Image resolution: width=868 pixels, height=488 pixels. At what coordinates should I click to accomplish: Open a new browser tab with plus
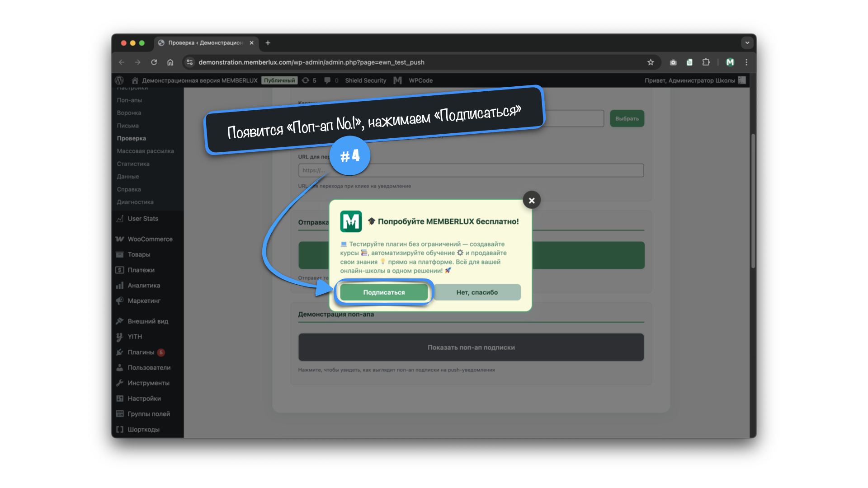point(268,43)
